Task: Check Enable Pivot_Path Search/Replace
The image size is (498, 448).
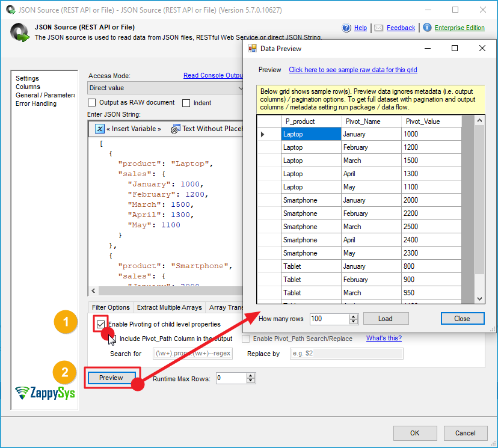Action: tap(245, 339)
